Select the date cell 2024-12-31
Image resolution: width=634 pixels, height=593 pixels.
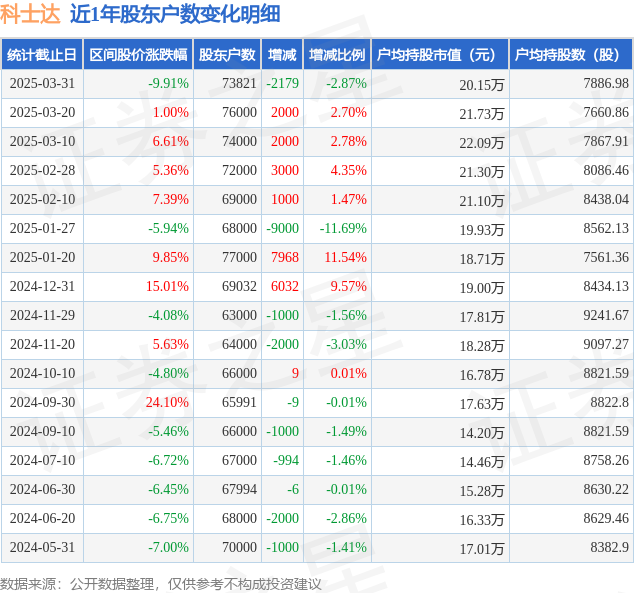pos(42,286)
